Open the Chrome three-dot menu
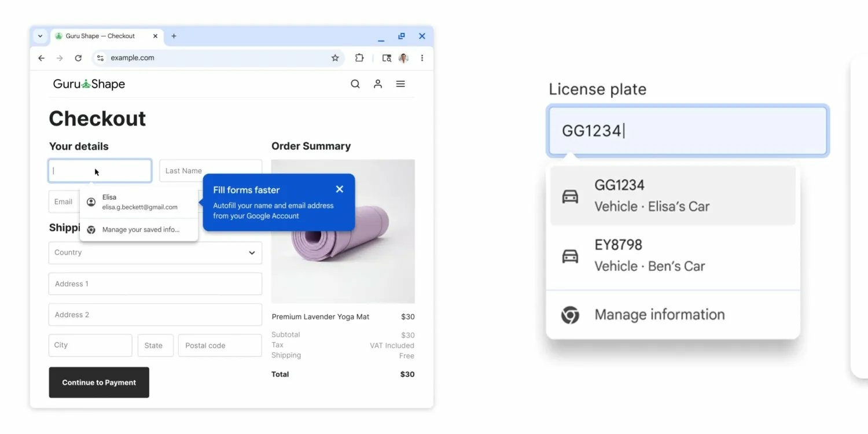 point(422,58)
